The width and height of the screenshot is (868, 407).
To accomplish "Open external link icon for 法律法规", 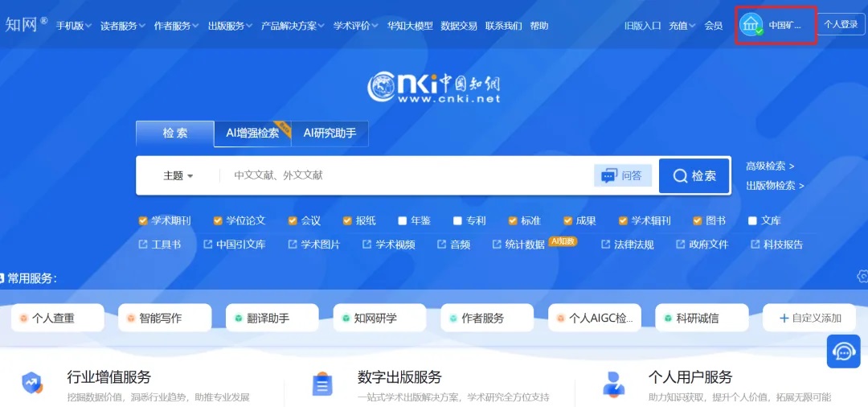I will coord(605,245).
